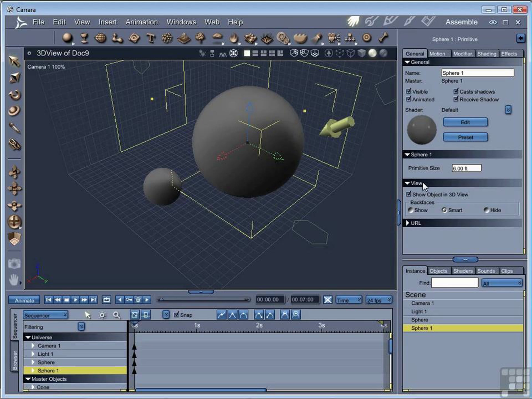This screenshot has width=532, height=399.
Task: Click the Primitive Size field
Action: (466, 168)
